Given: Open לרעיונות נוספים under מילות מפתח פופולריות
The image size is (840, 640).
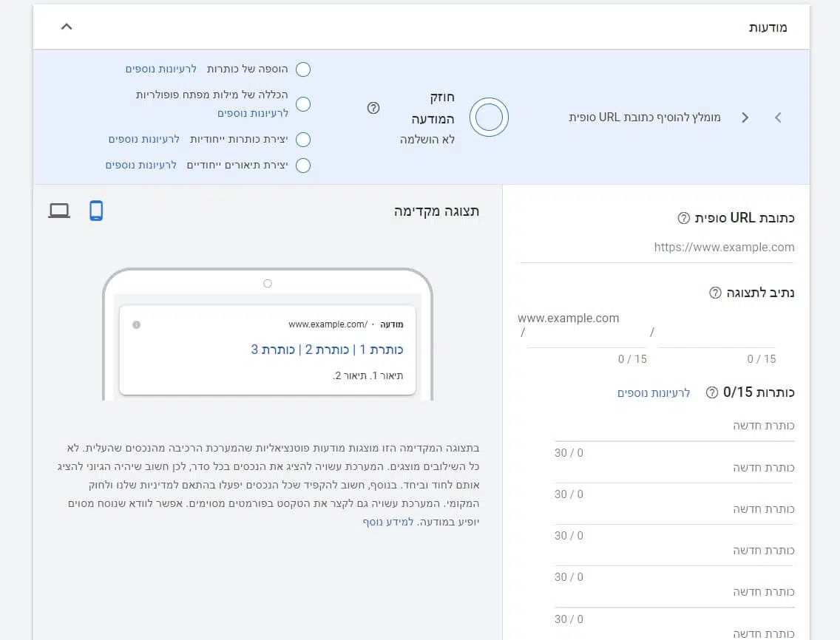Looking at the screenshot, I should pyautogui.click(x=253, y=114).
